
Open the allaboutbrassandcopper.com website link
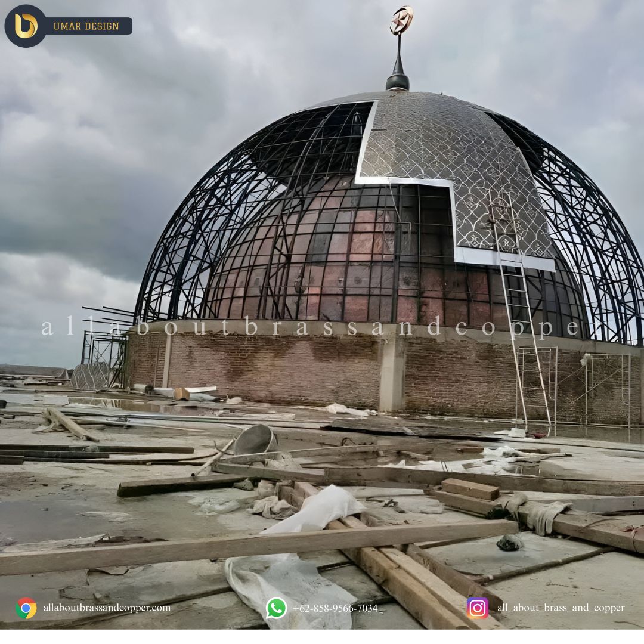(x=107, y=608)
